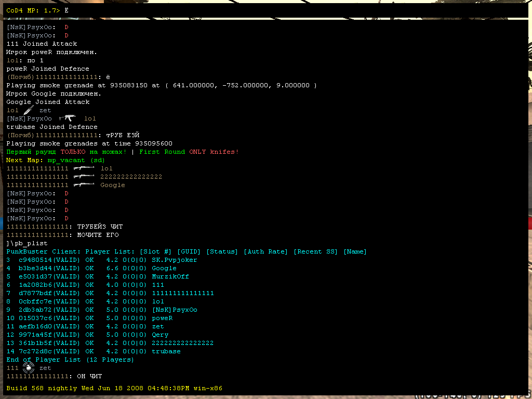
Task: Click the 'Next Map: mp_vacant (sd)' line
Action: tap(56, 160)
